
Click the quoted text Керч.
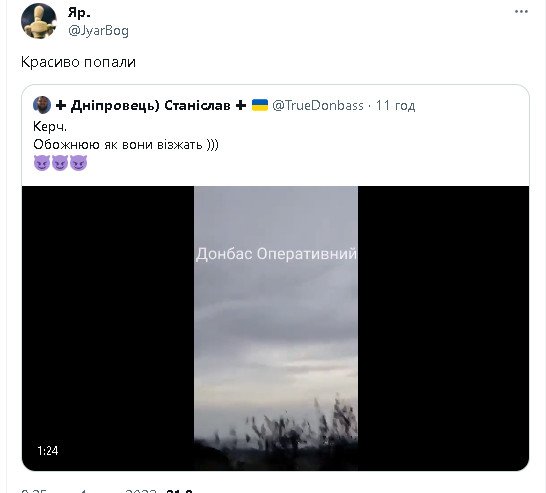[50, 126]
